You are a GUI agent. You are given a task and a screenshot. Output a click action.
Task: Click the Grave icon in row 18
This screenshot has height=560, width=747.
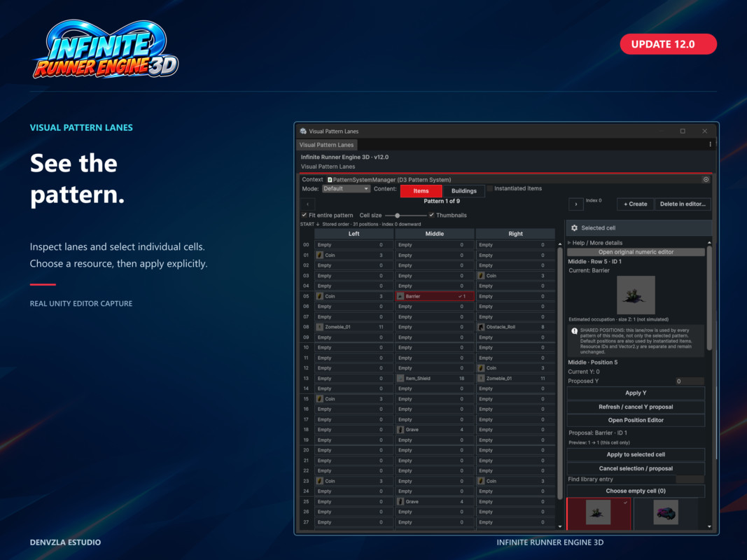400,430
